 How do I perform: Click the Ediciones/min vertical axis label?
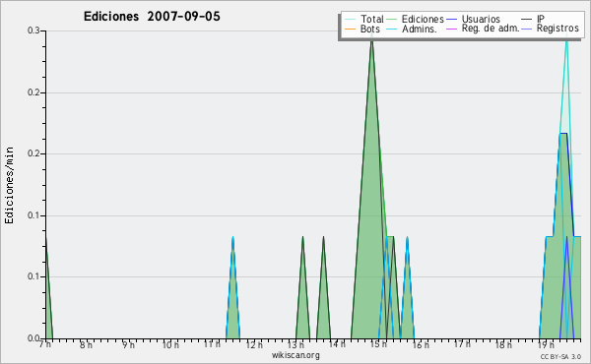[9, 185]
